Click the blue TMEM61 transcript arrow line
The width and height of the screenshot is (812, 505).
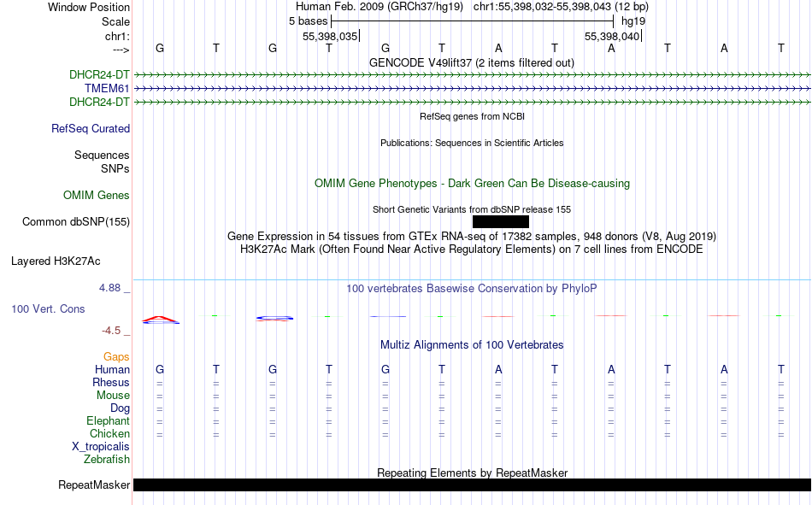472,89
